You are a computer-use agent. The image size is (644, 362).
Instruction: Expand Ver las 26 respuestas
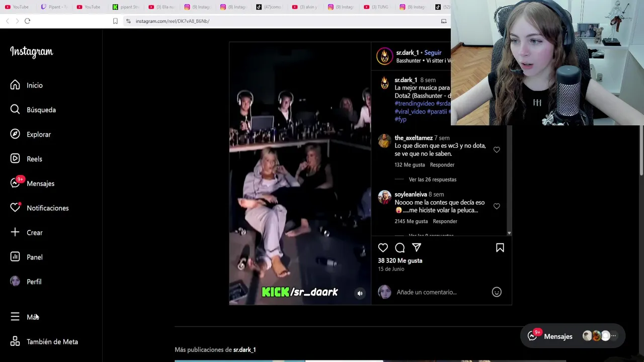pos(433,179)
